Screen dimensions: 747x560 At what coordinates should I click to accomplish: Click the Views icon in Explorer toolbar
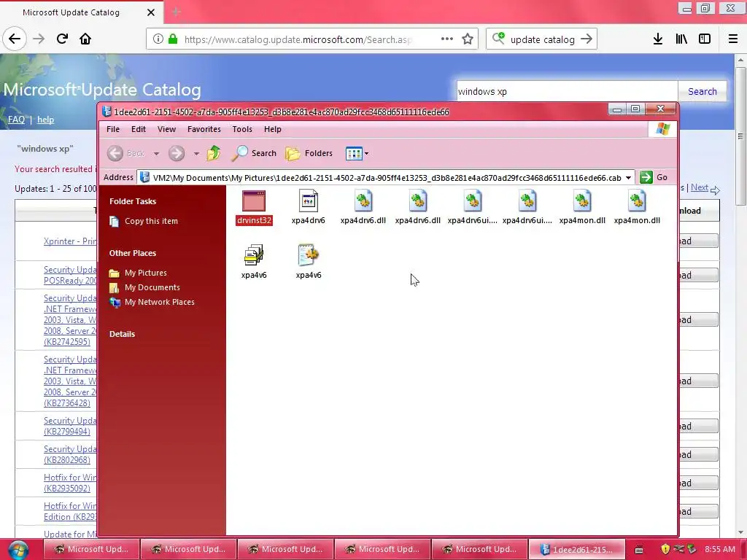coord(354,154)
